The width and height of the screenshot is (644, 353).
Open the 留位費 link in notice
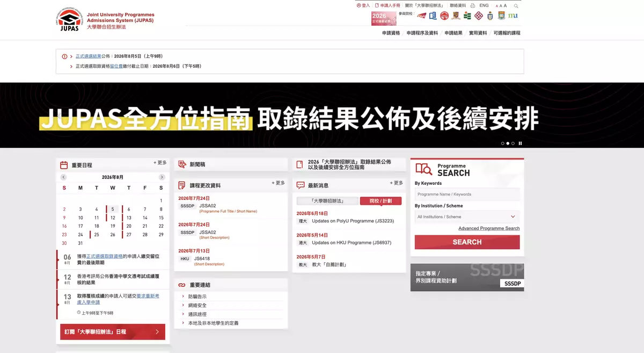coord(116,67)
